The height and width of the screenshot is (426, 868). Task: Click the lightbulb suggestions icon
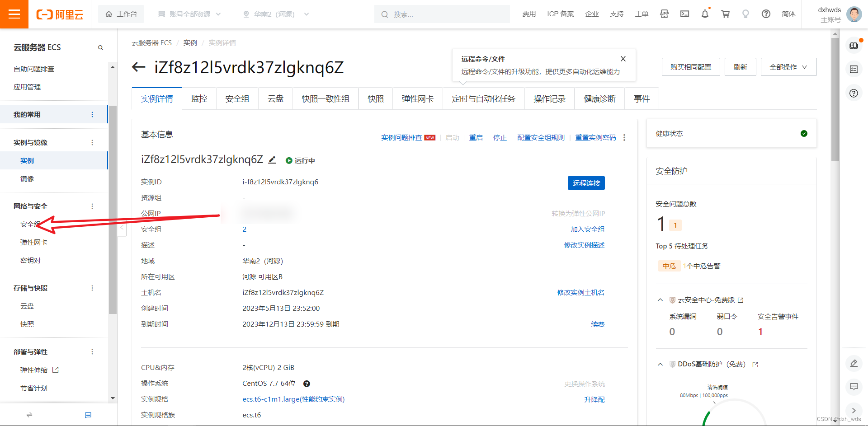click(x=745, y=14)
